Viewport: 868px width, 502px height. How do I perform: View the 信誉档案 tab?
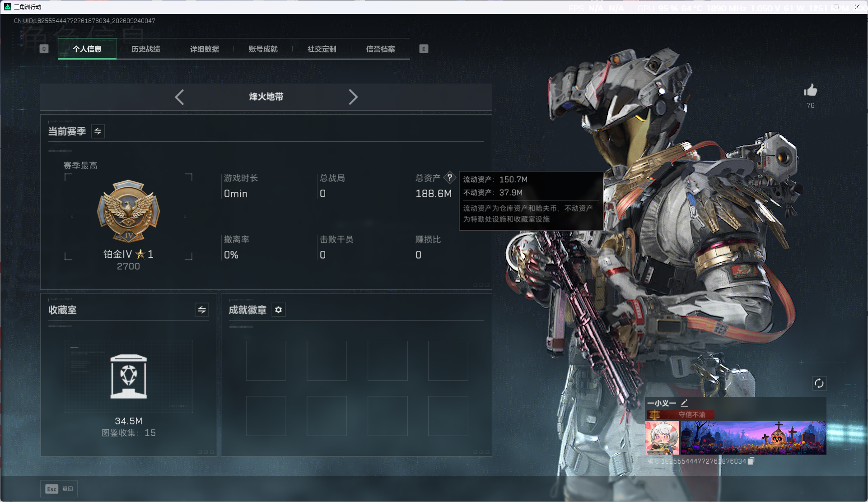[x=381, y=49]
